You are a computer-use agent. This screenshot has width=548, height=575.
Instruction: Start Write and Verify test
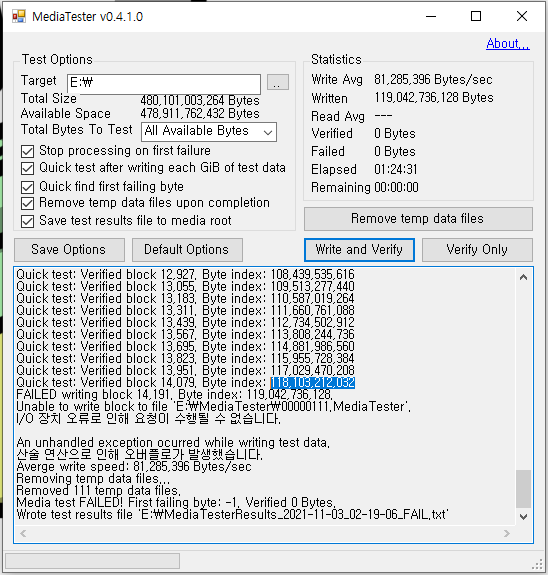(x=359, y=250)
